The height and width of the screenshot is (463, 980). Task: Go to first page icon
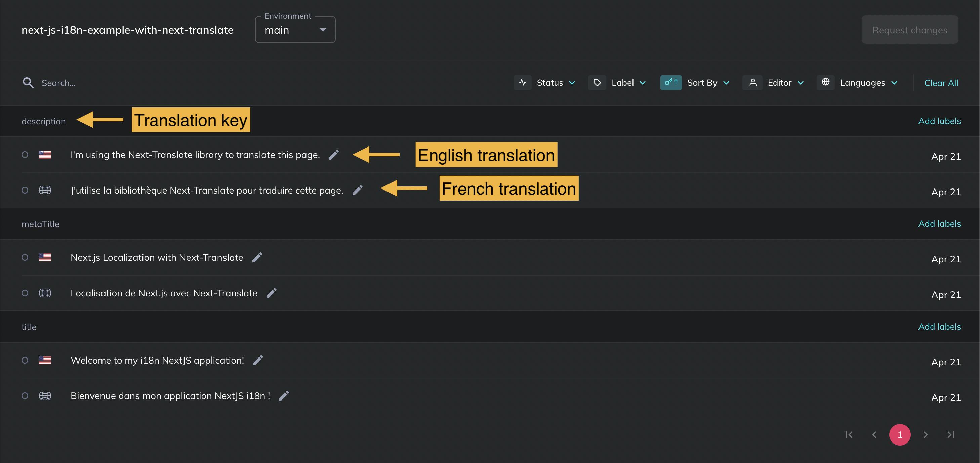(x=849, y=434)
